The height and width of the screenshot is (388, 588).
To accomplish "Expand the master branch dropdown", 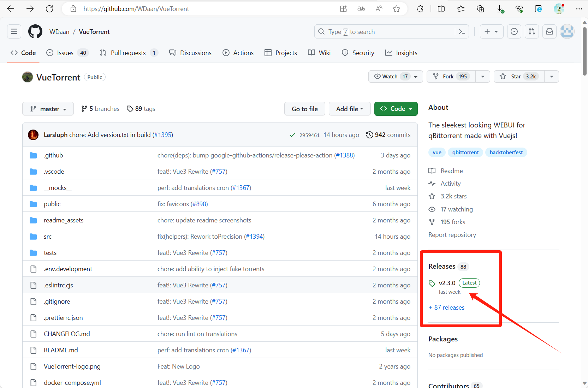I will [x=48, y=109].
